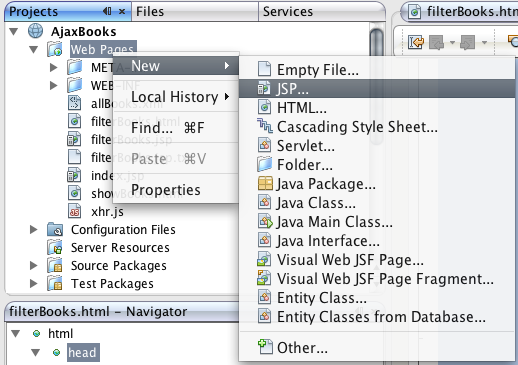Choose Servlet... from the submenu
Viewport: 518px width, 365px height.
377,146
